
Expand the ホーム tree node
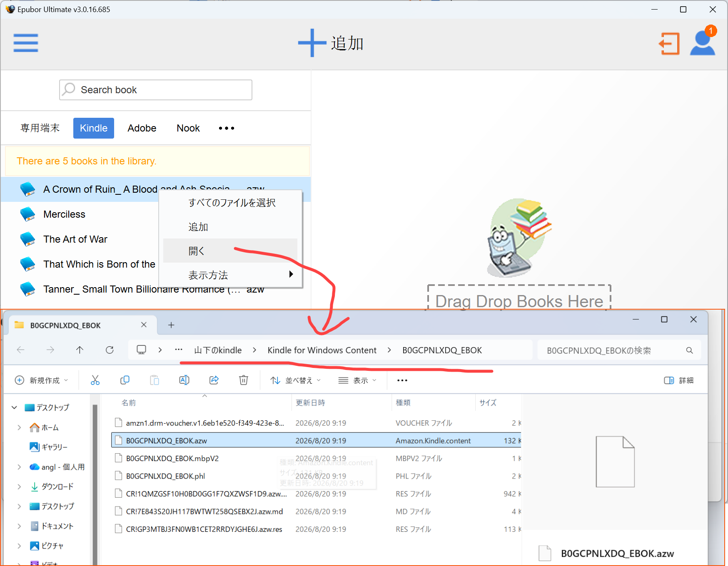click(19, 427)
